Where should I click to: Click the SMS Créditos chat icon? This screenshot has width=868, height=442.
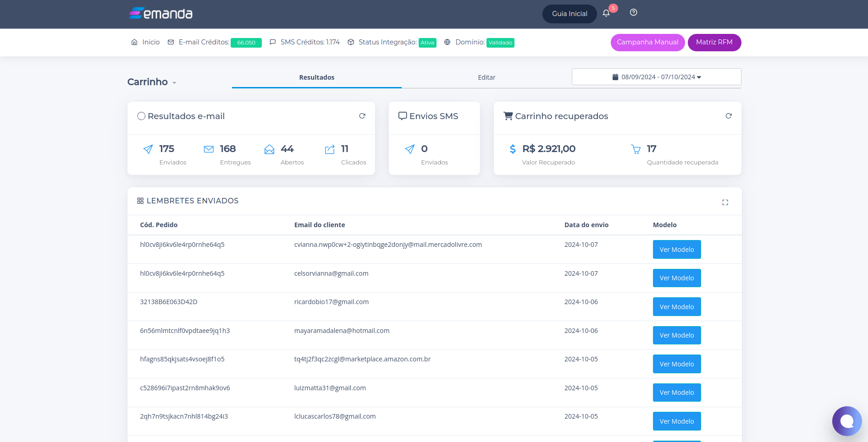[x=273, y=42]
